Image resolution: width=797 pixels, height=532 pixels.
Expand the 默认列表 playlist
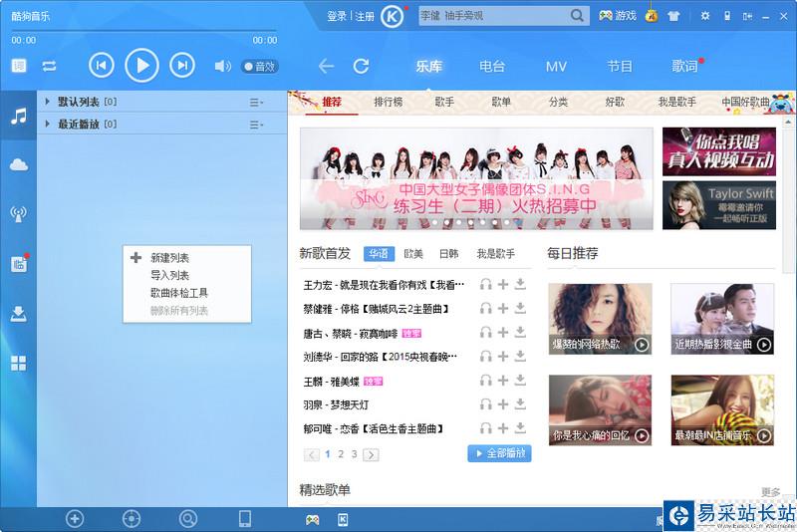click(47, 102)
